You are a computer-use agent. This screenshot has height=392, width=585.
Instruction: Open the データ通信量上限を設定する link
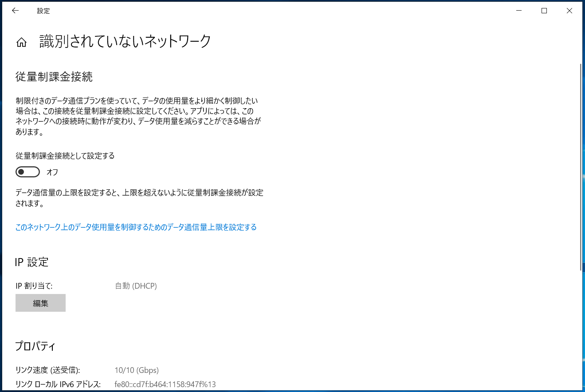coord(136,227)
